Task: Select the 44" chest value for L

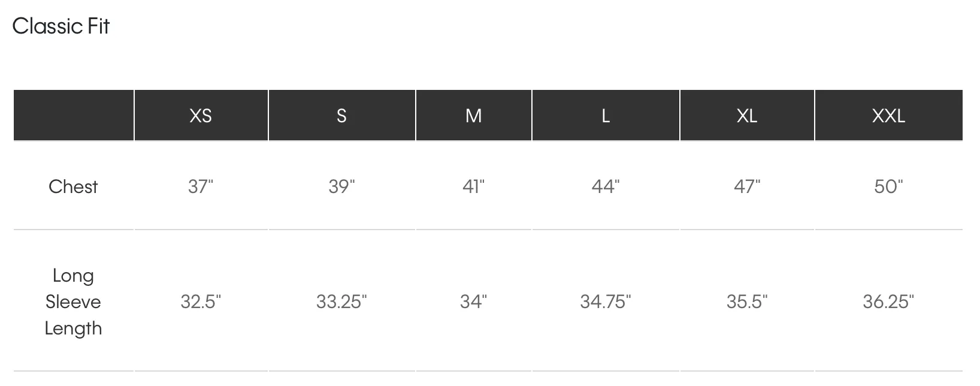Action: 606,186
